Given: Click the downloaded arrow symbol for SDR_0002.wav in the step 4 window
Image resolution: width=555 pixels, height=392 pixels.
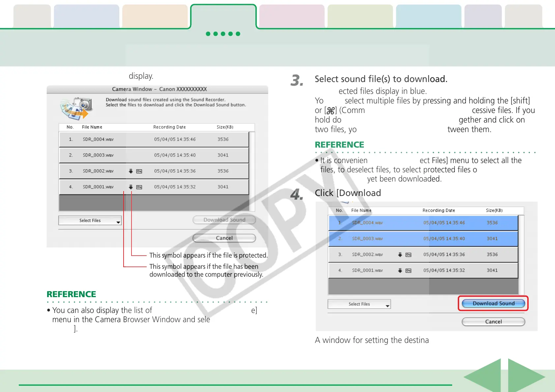Looking at the screenshot, I should coord(400,255).
